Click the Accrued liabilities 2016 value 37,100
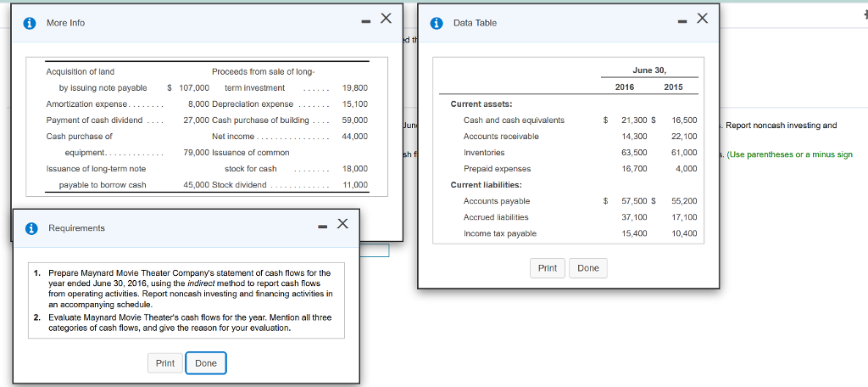The height and width of the screenshot is (387, 868). point(634,217)
